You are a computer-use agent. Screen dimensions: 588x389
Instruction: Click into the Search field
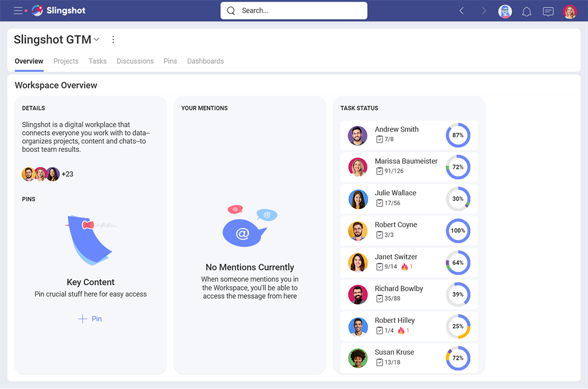click(x=294, y=10)
